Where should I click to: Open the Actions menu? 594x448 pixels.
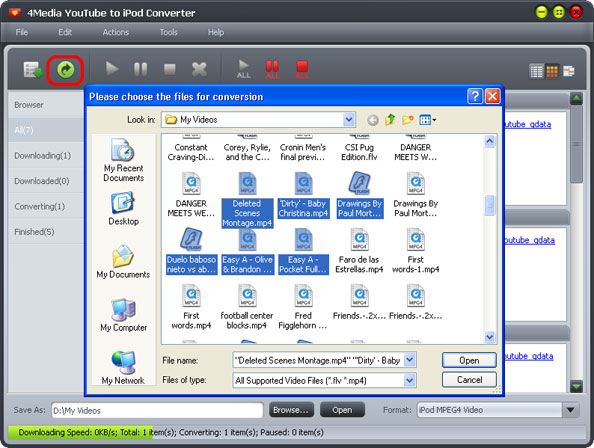pyautogui.click(x=116, y=32)
